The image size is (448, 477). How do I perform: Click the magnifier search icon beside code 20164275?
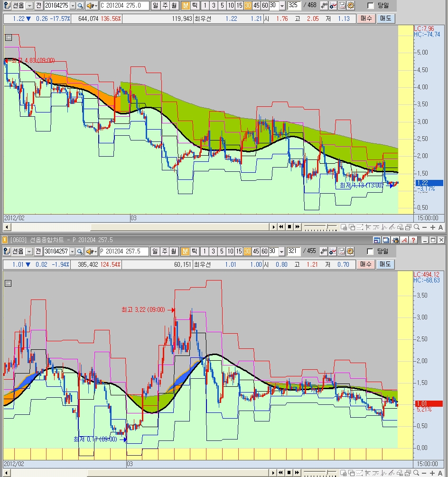(x=80, y=6)
